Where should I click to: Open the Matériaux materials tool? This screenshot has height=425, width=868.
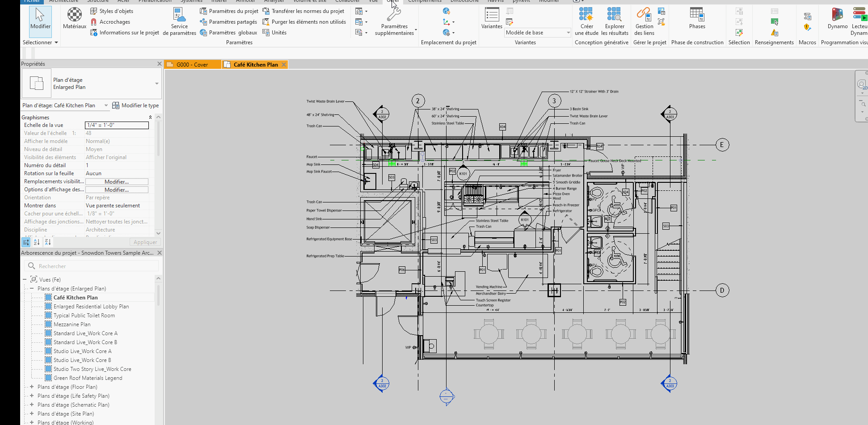pos(75,18)
